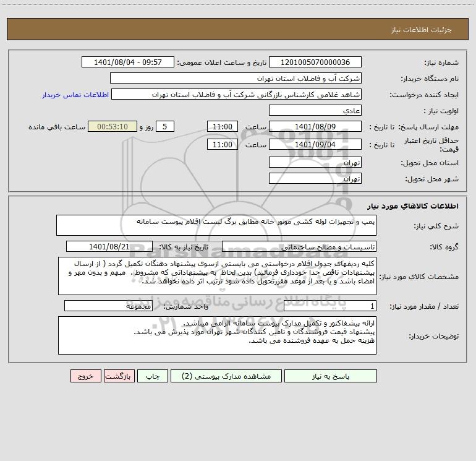Click the label شهر محل تحویل
The image size is (476, 461).
point(432,179)
